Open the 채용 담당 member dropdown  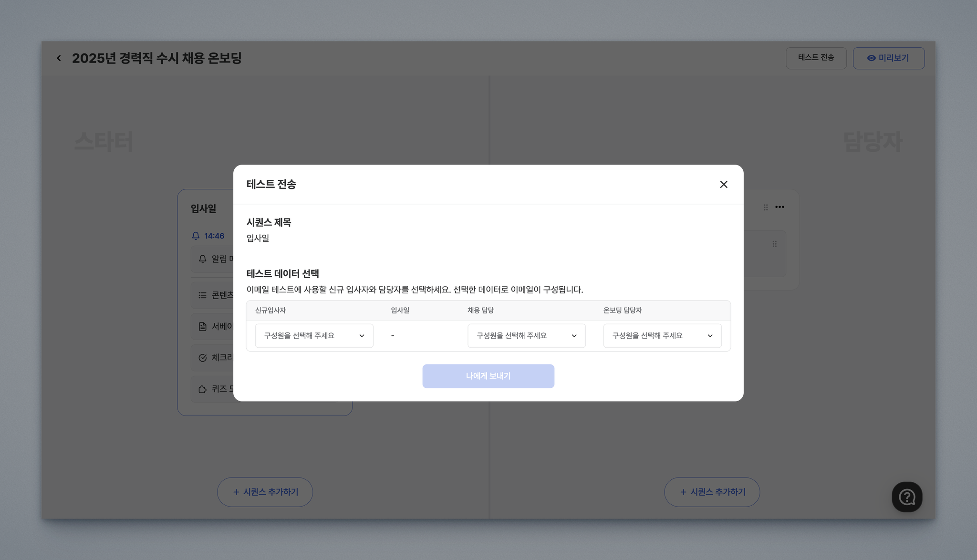tap(526, 336)
